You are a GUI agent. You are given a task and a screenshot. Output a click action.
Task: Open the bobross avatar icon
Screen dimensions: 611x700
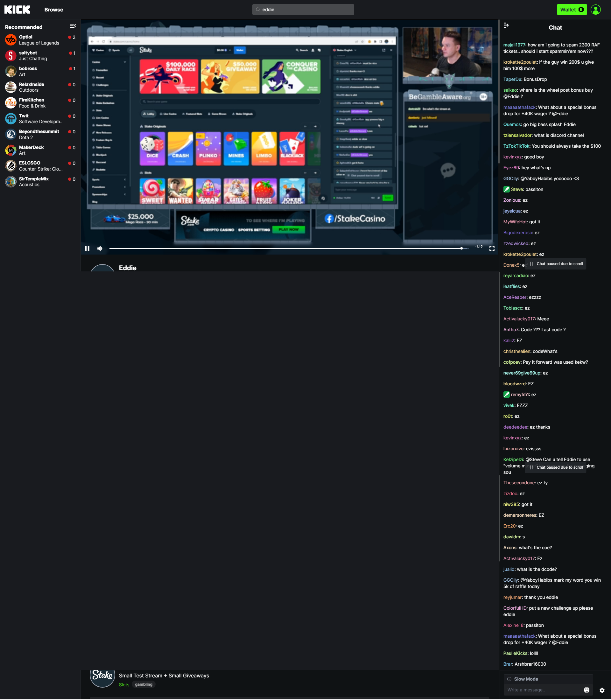click(x=11, y=71)
